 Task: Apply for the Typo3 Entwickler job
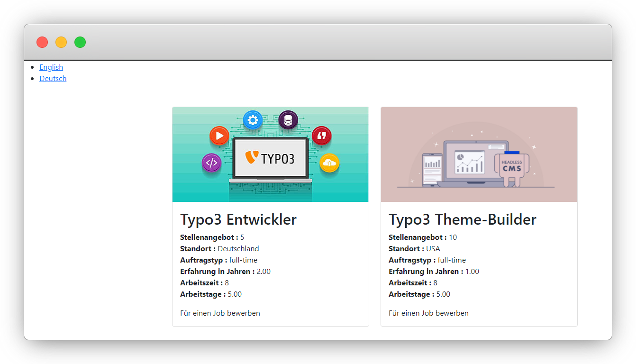[220, 313]
